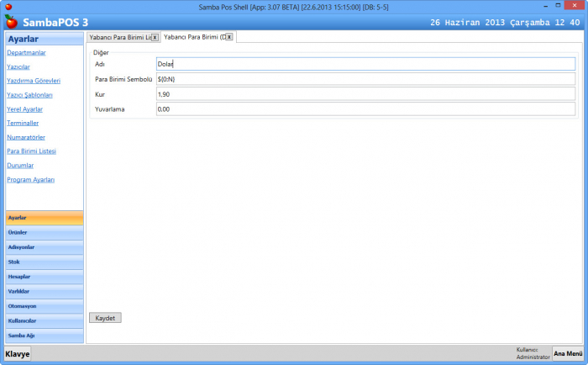The width and height of the screenshot is (588, 365).
Task: Switch to the Yabancı Para Birimi Listesi tab
Action: click(x=118, y=38)
